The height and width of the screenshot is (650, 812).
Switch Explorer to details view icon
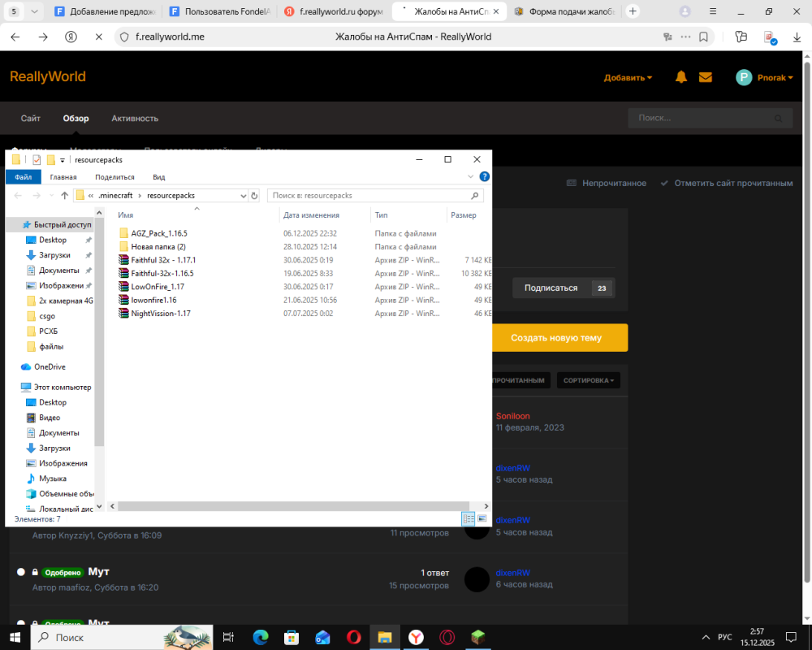tap(469, 518)
